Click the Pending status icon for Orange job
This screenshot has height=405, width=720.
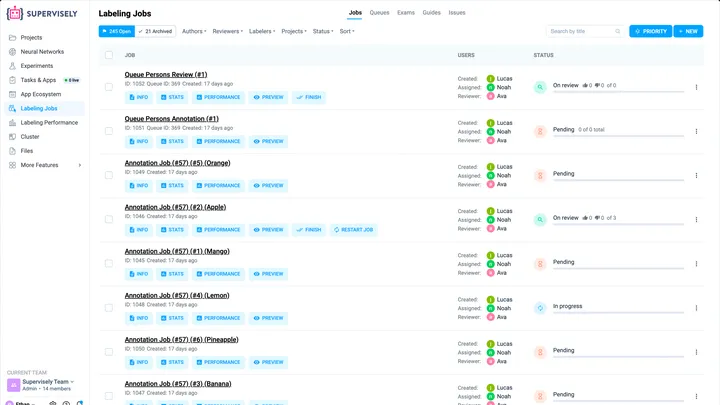(540, 175)
